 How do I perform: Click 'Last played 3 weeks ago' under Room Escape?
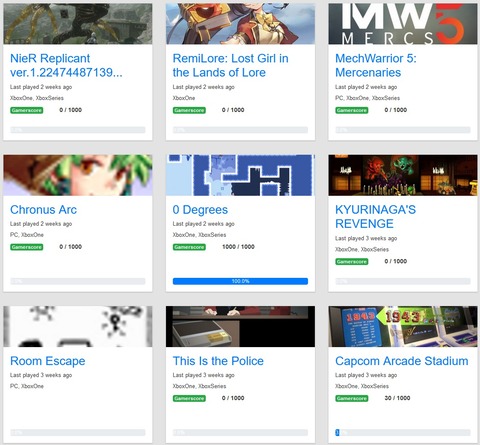41,375
